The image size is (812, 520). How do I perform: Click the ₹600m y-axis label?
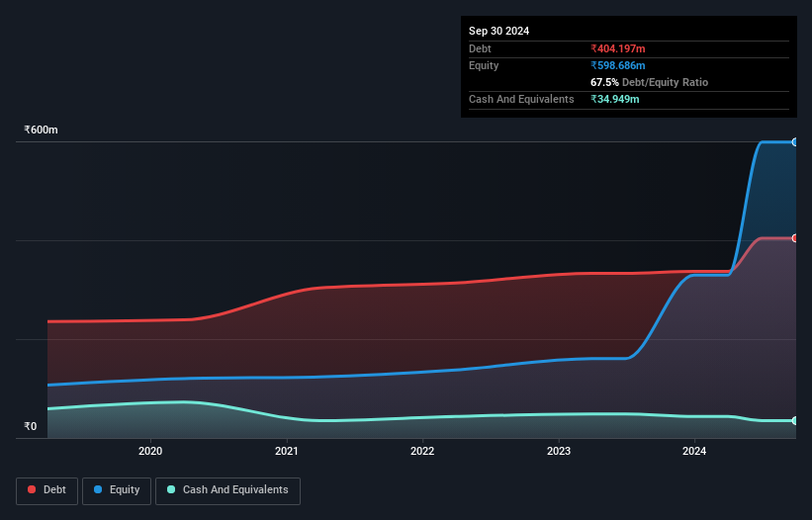pyautogui.click(x=41, y=130)
